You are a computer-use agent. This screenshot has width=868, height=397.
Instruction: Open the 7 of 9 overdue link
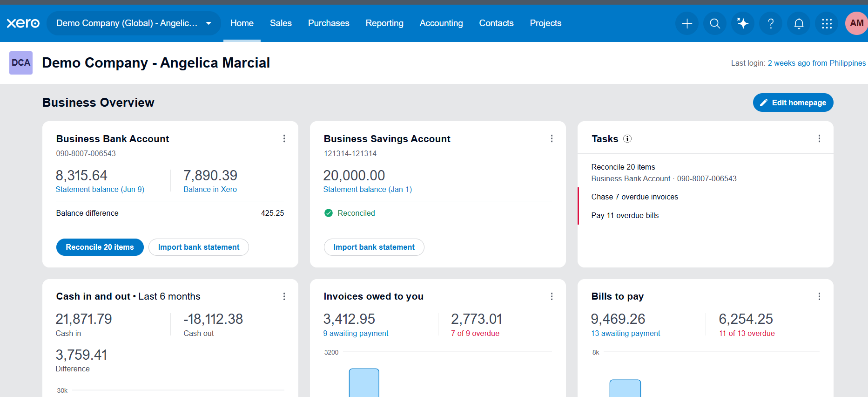pos(475,333)
